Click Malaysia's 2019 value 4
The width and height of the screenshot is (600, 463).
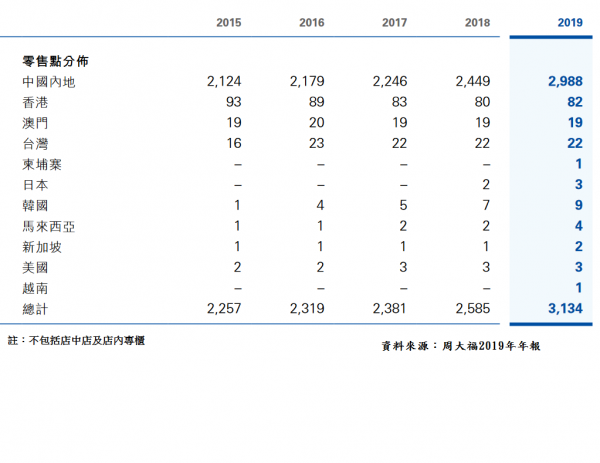(579, 226)
